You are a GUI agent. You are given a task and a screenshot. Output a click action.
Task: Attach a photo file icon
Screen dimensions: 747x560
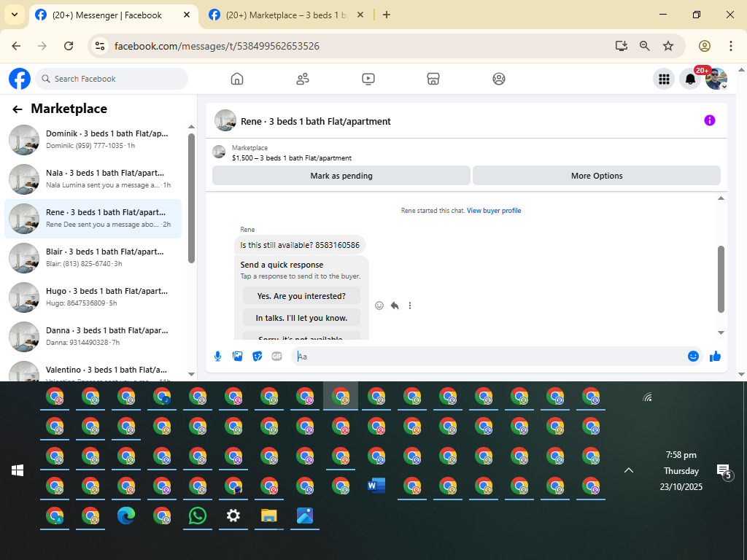coord(237,356)
